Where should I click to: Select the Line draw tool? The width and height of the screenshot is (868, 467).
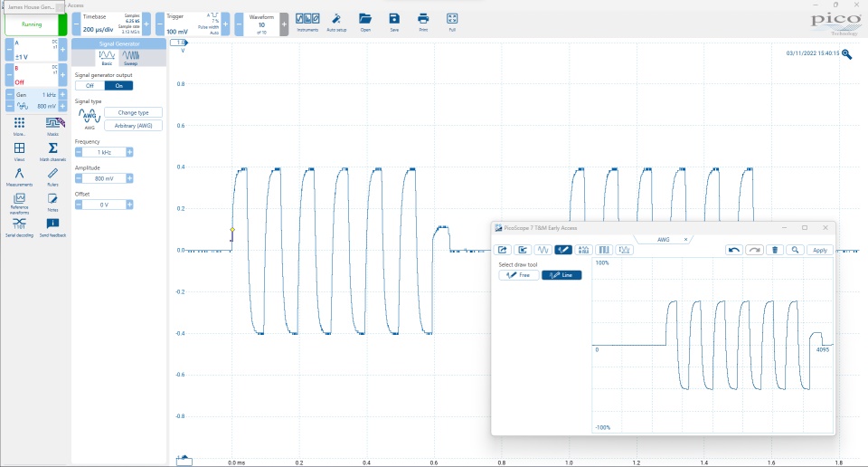coord(561,275)
